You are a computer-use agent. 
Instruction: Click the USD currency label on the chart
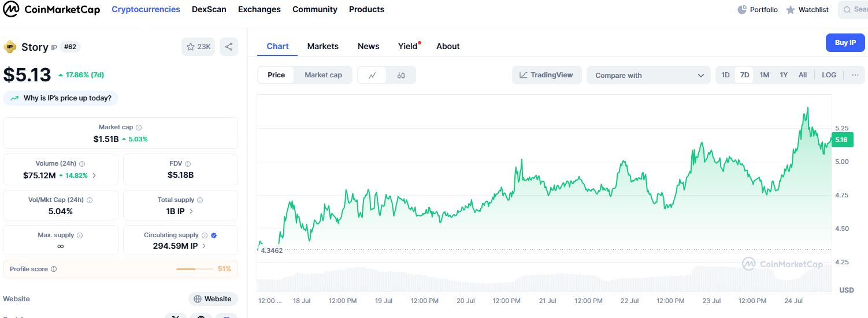tap(847, 290)
